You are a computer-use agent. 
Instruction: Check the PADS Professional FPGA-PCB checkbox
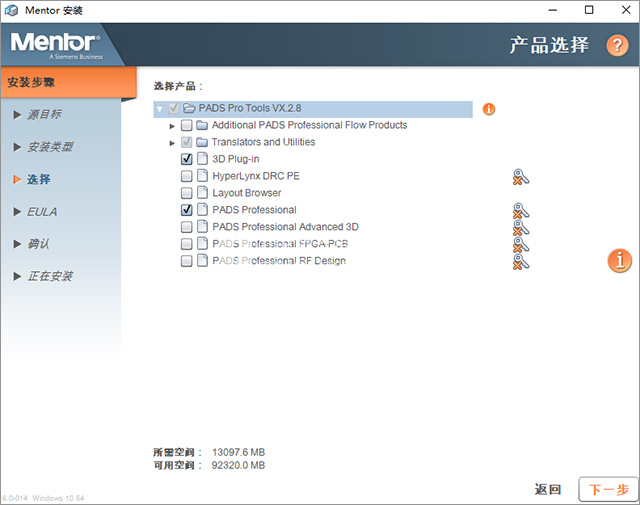pyautogui.click(x=187, y=244)
